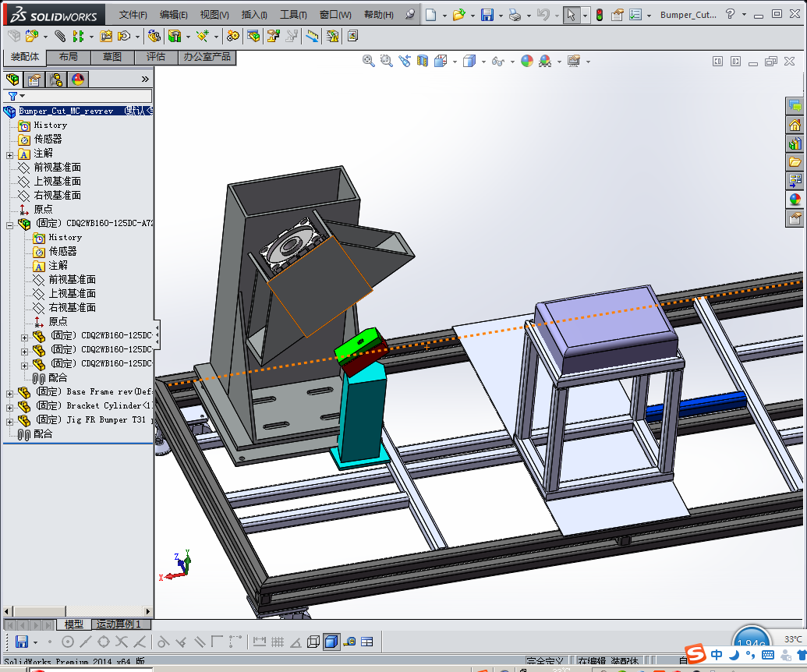The image size is (807, 672).
Task: Click the New document icon
Action: point(431,15)
